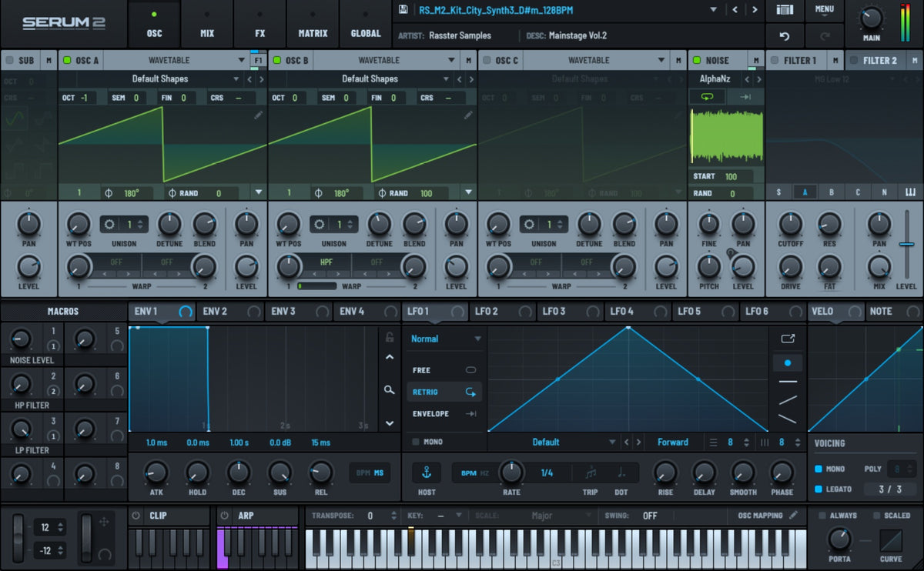Enable FILTER 1

(775, 60)
